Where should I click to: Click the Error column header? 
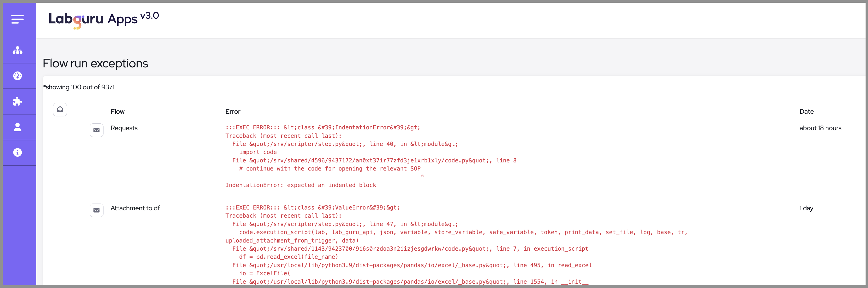click(232, 112)
